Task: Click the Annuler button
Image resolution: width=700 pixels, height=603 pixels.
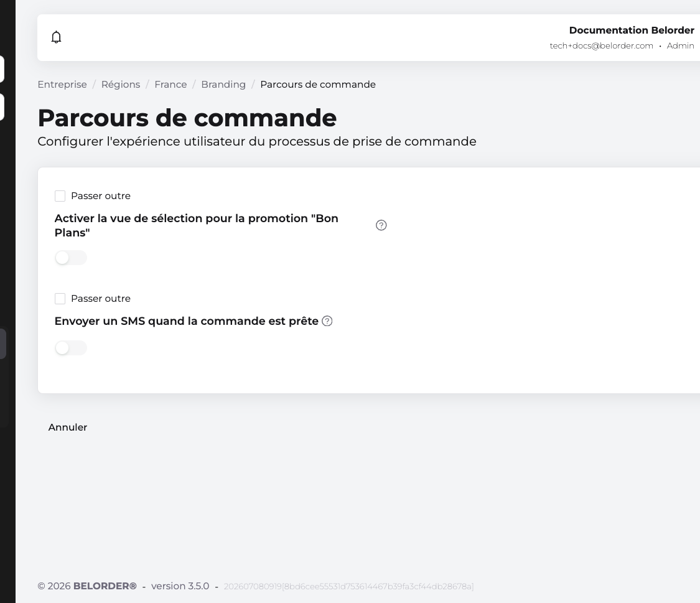Action: (x=67, y=427)
